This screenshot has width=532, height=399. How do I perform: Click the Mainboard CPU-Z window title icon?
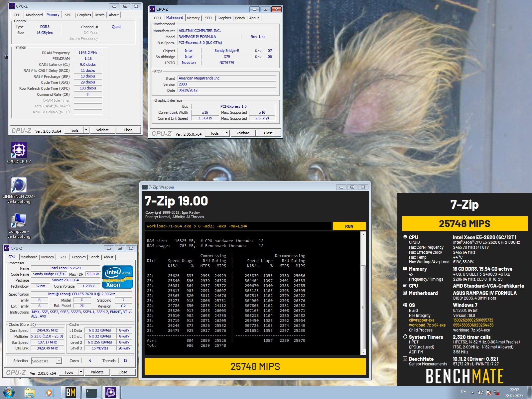152,9
